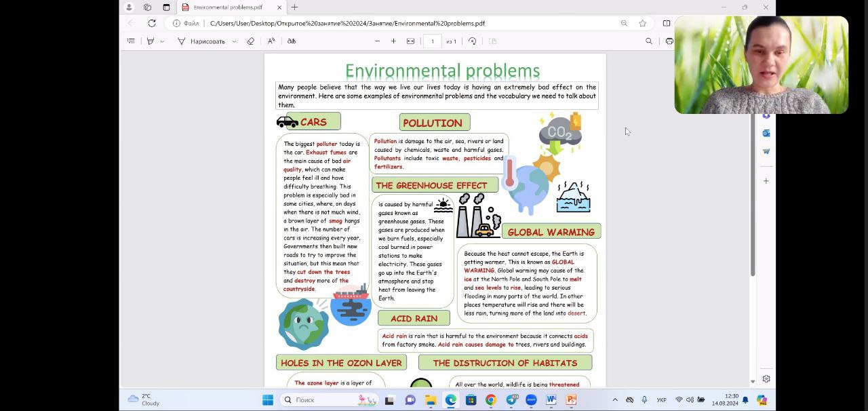
Task: Open Microsoft Store from the taskbar
Action: (x=471, y=400)
